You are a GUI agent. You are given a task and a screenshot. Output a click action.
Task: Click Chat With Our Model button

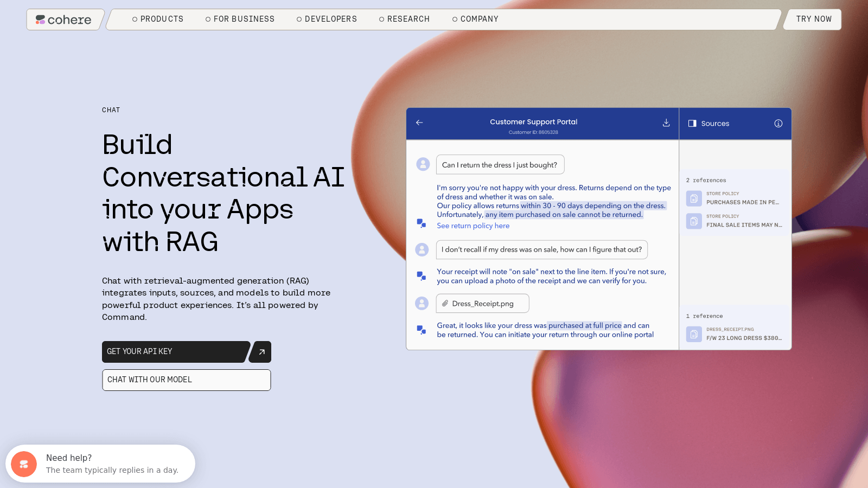(187, 380)
